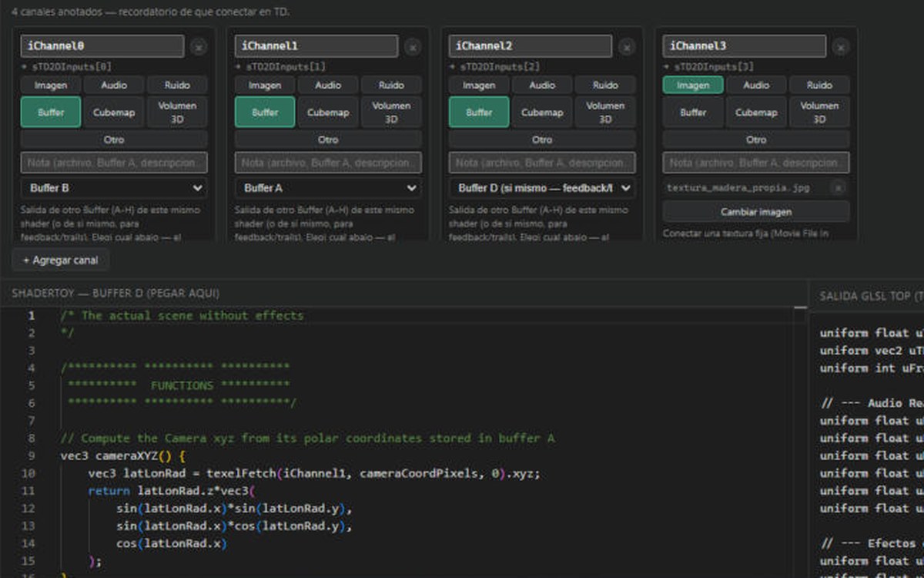Select Audio type for iChannel2

point(542,85)
